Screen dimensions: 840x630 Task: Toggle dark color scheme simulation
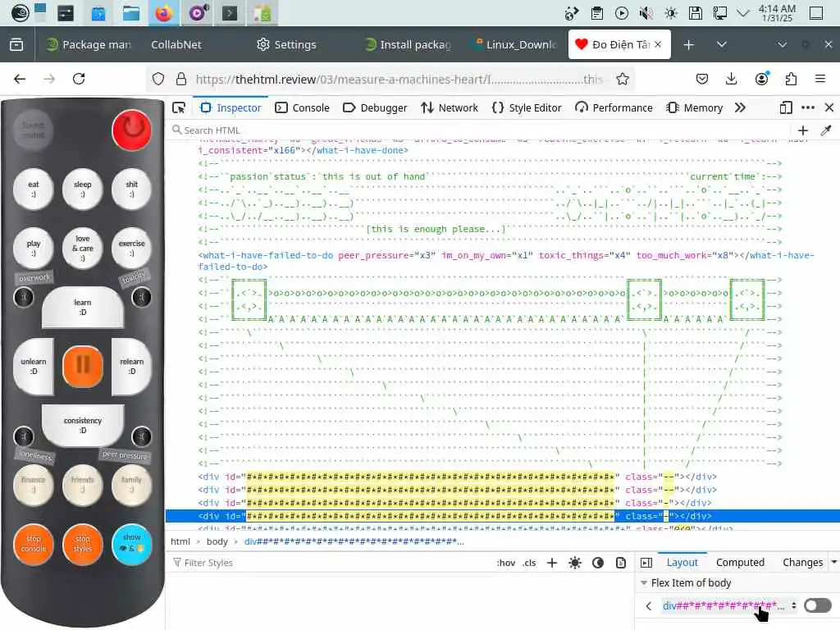pyautogui.click(x=598, y=563)
